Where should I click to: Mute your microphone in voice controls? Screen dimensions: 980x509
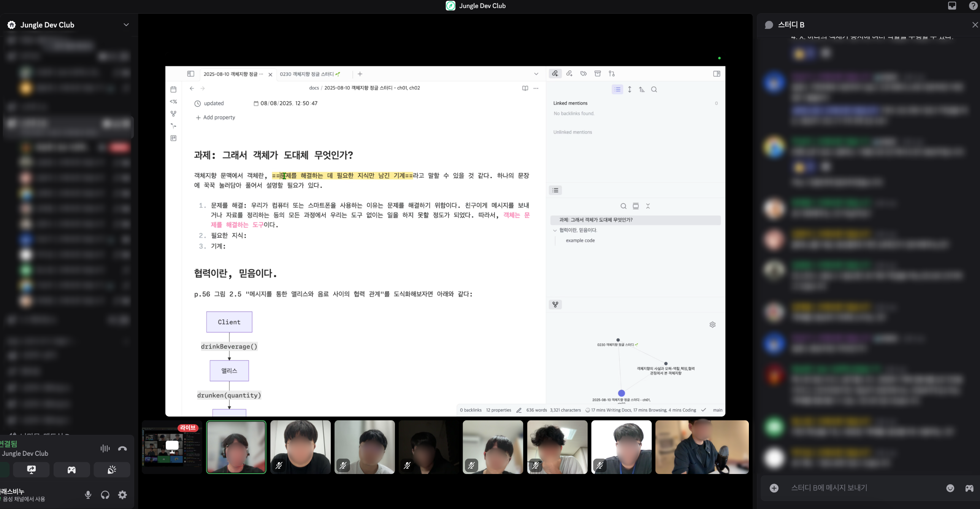click(88, 495)
